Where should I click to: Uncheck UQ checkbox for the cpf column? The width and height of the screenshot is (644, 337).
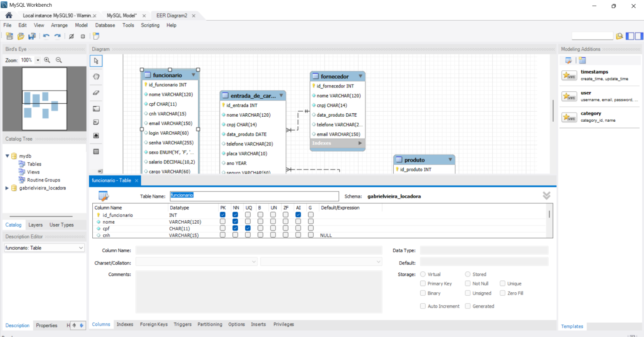pyautogui.click(x=248, y=228)
